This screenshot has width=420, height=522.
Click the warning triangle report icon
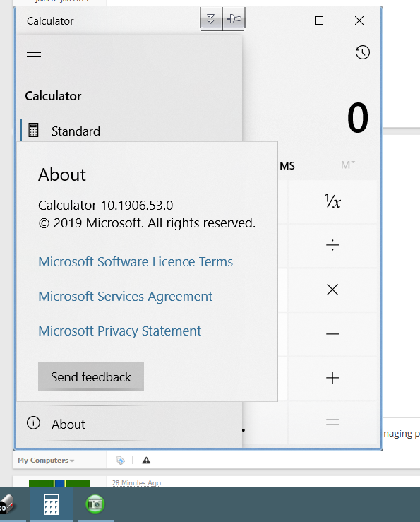tap(146, 461)
